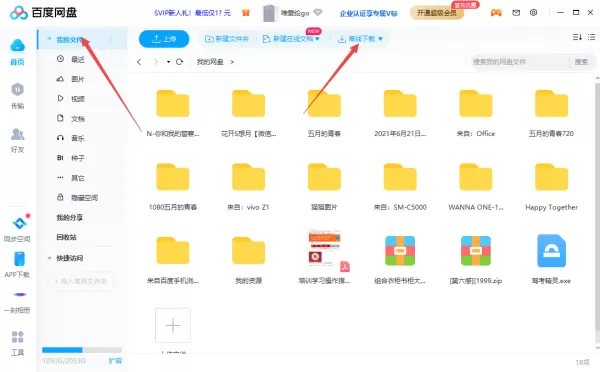Expand the breadcrumb chevron after 我的网盘
The image size is (600, 372).
pos(232,62)
